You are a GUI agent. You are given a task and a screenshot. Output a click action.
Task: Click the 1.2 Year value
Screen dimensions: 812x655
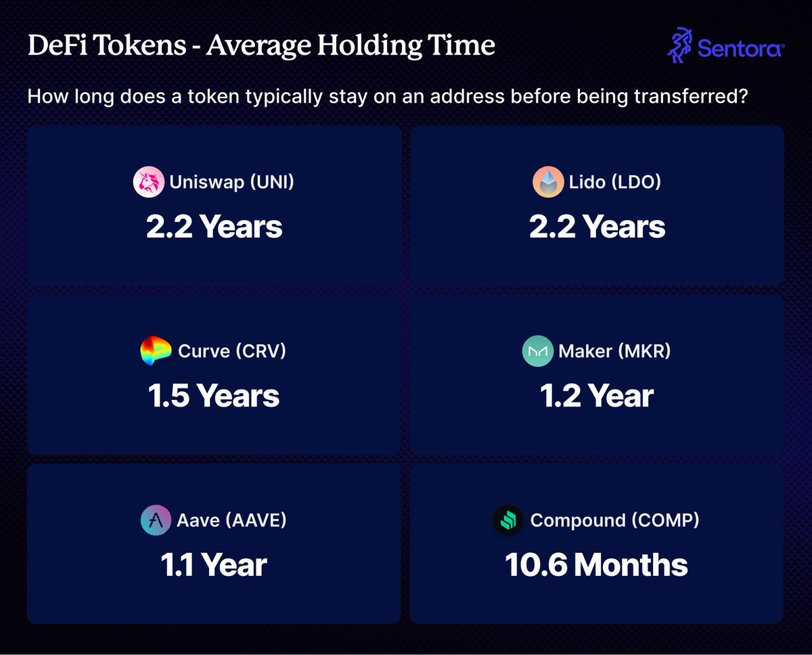click(597, 396)
